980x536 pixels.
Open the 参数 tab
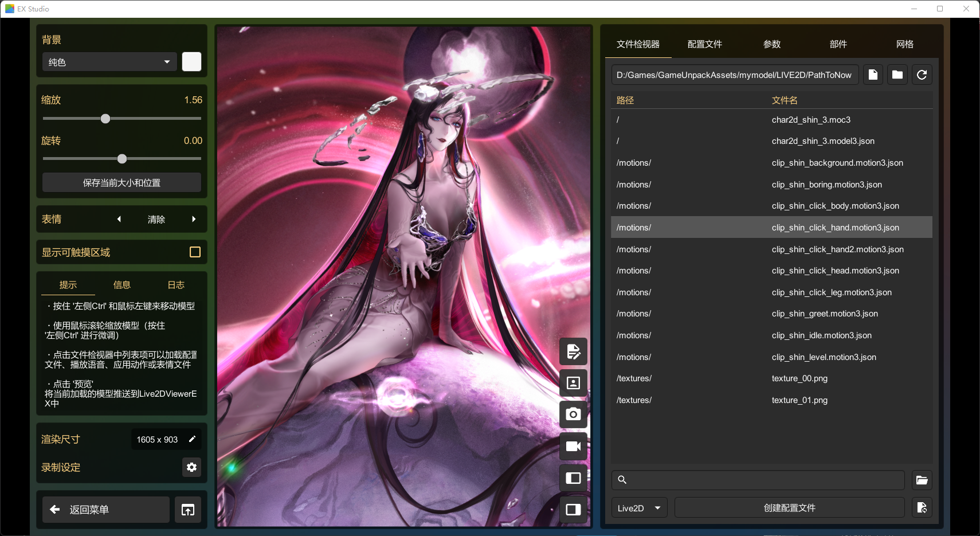coord(772,44)
